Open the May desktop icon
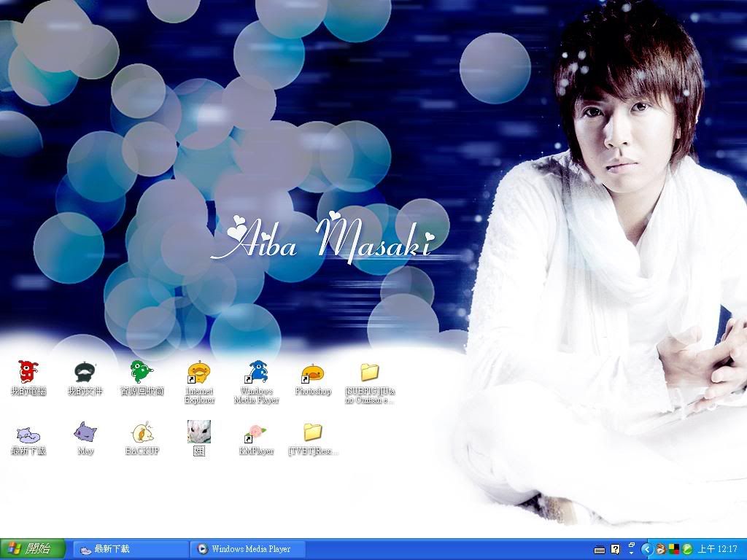Image resolution: width=747 pixels, height=560 pixels. tap(85, 432)
